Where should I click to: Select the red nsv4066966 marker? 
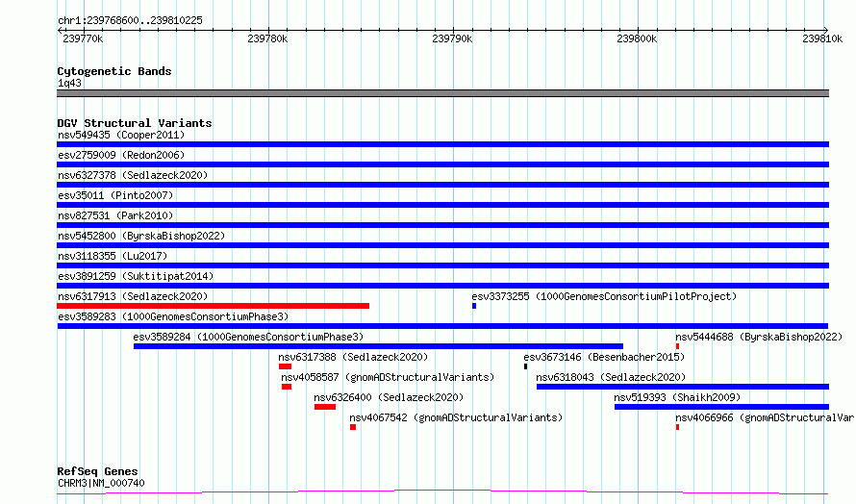(677, 427)
